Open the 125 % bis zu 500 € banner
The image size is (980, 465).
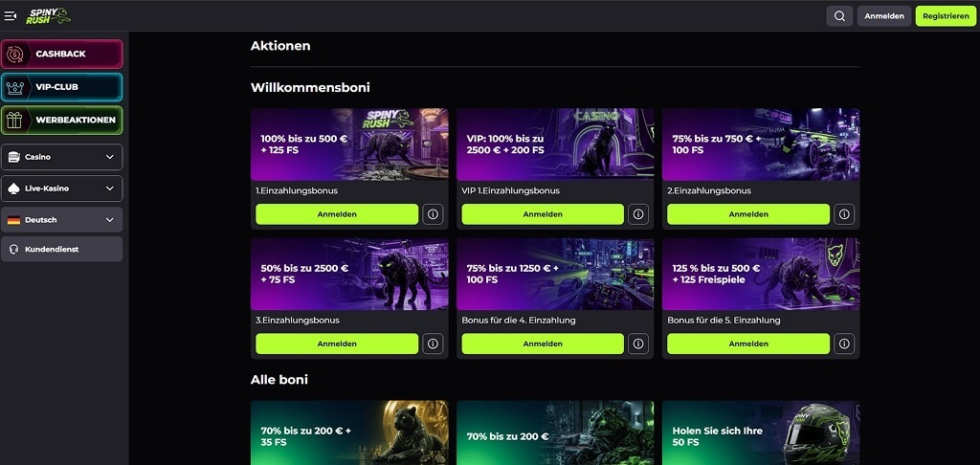click(761, 275)
